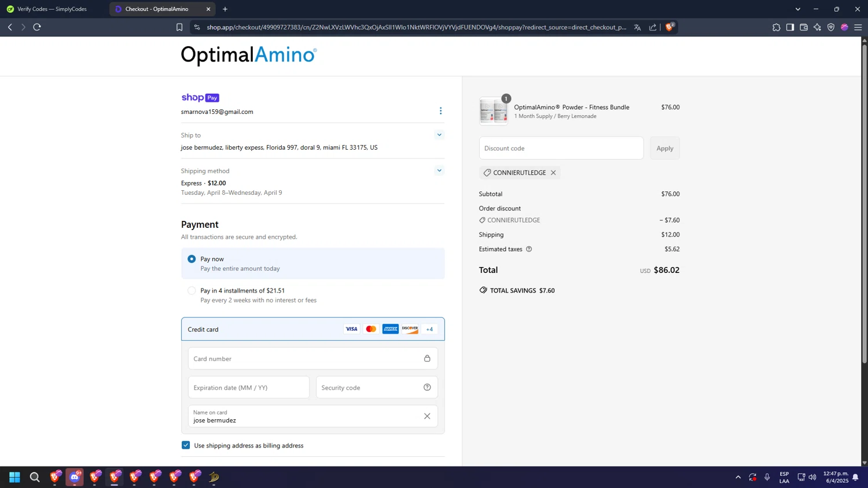Open the browser profile avatar icon
This screenshot has height=488, width=868.
(844, 27)
